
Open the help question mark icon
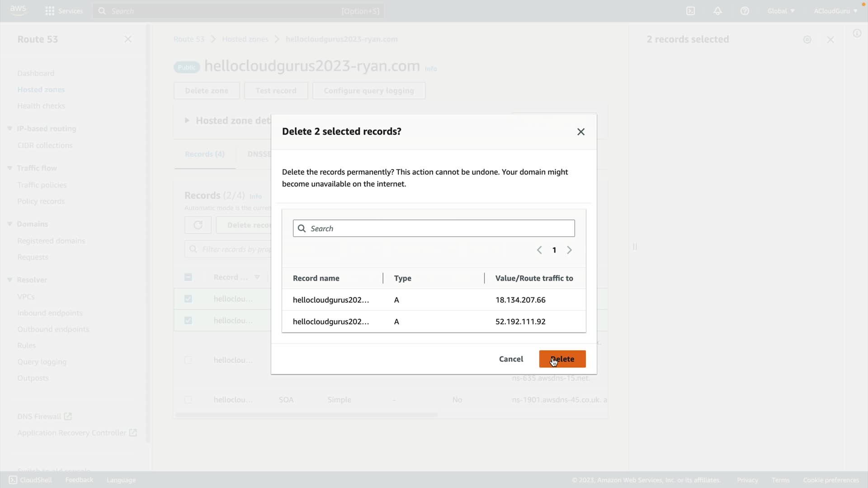coord(745,11)
